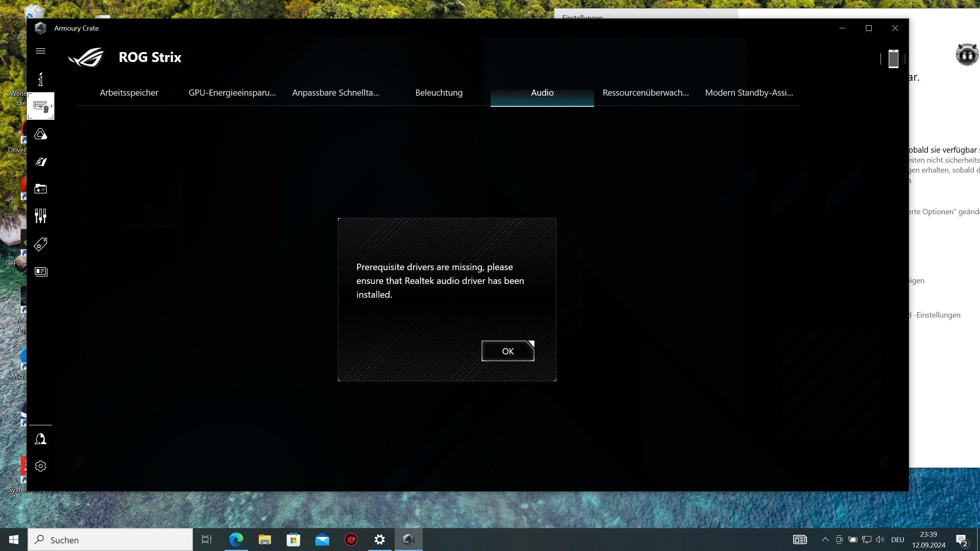Open Armoury Crate settings gear icon

(x=41, y=466)
